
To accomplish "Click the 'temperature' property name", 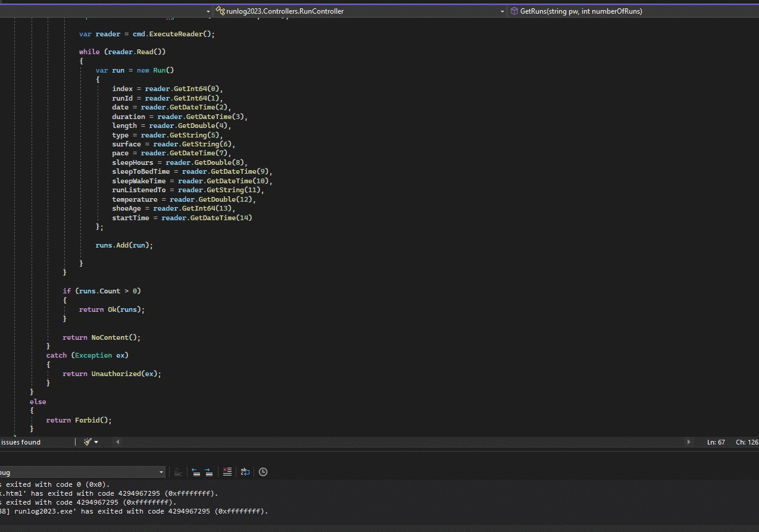I will coord(135,199).
